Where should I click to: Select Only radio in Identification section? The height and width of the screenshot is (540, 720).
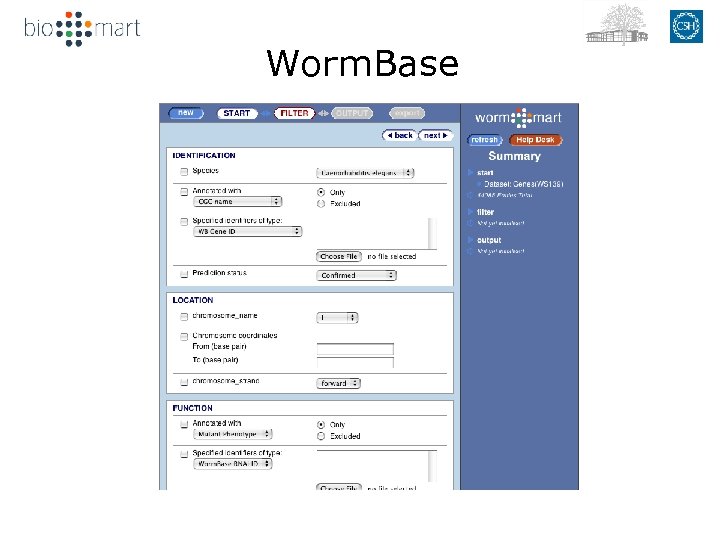click(321, 192)
